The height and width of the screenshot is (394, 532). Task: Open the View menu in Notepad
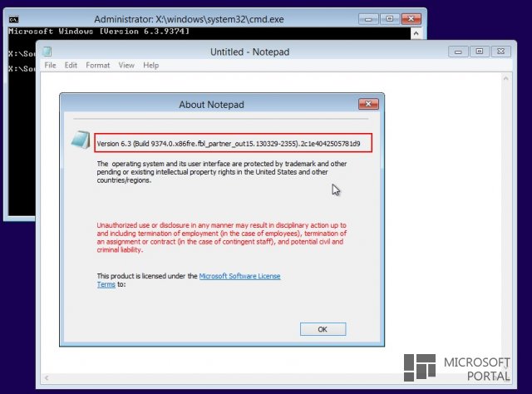pyautogui.click(x=126, y=65)
